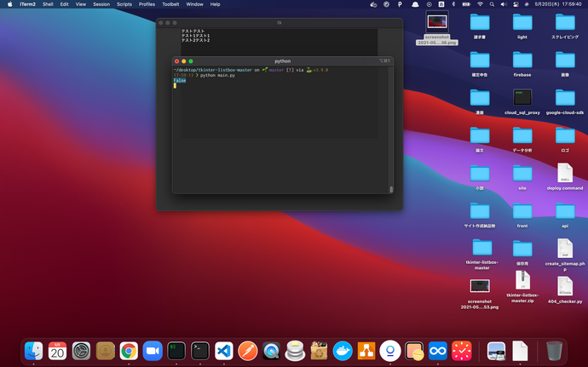The image size is (588, 367).
Task: Open the Session menu
Action: pos(101,4)
